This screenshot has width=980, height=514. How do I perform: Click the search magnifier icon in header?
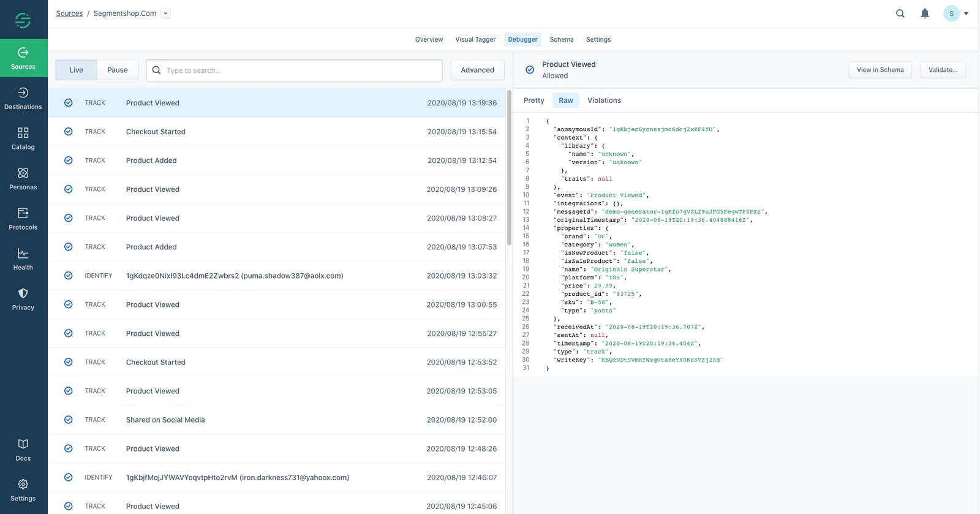[900, 13]
